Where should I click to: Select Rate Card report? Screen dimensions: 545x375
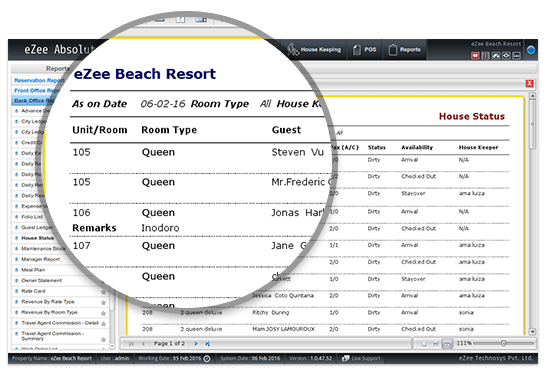pos(33,291)
